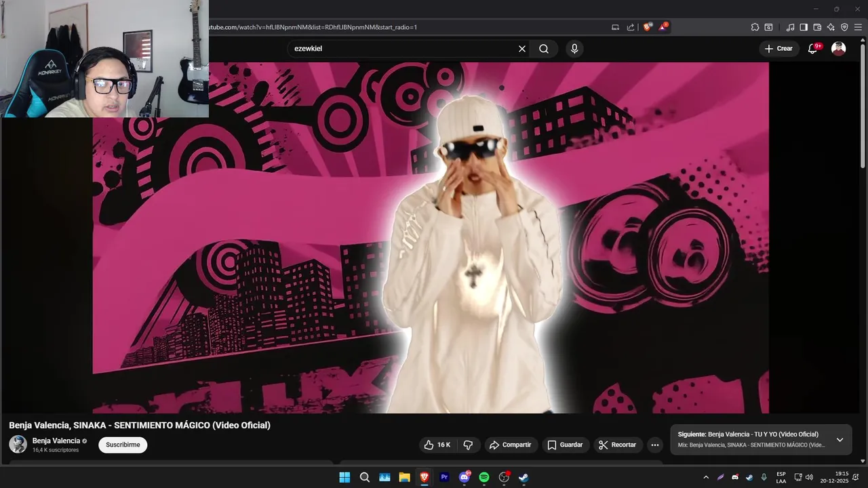
Task: Open the Brave Wallet icon
Action: (x=817, y=27)
